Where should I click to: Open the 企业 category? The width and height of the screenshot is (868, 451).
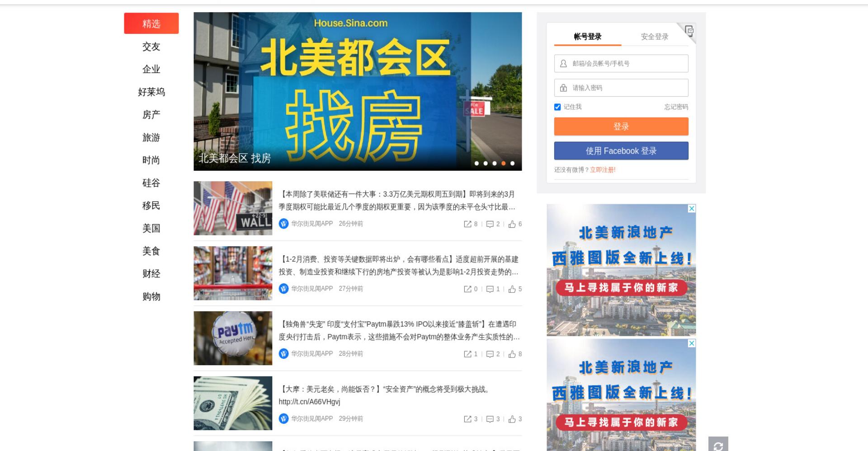click(x=151, y=69)
